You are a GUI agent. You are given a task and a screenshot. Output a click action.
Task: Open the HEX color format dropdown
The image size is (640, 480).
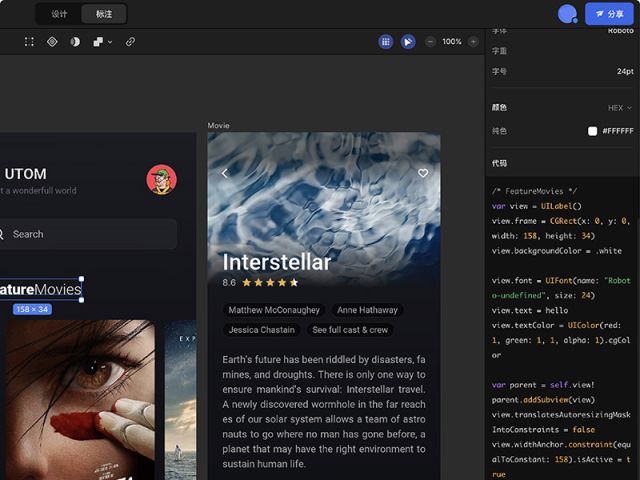point(620,108)
